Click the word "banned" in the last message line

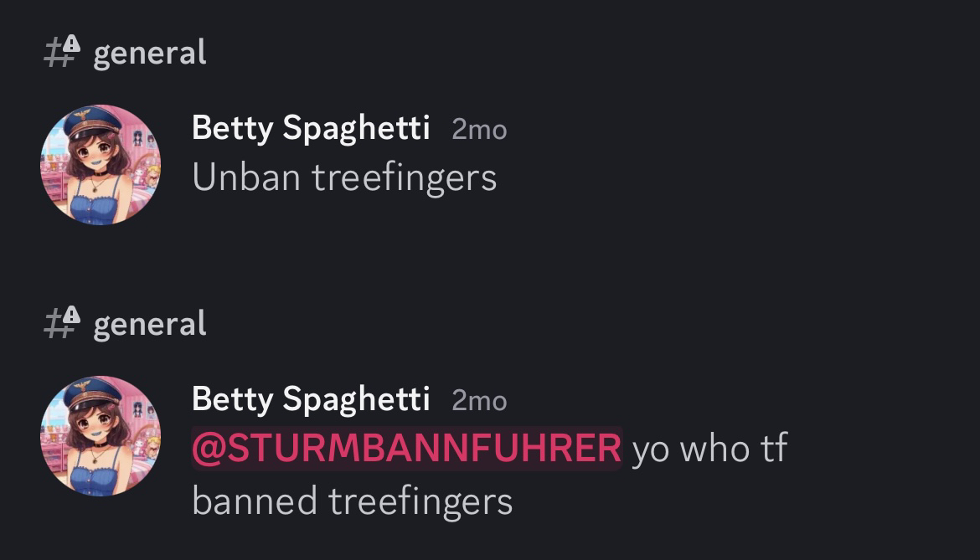coord(255,501)
